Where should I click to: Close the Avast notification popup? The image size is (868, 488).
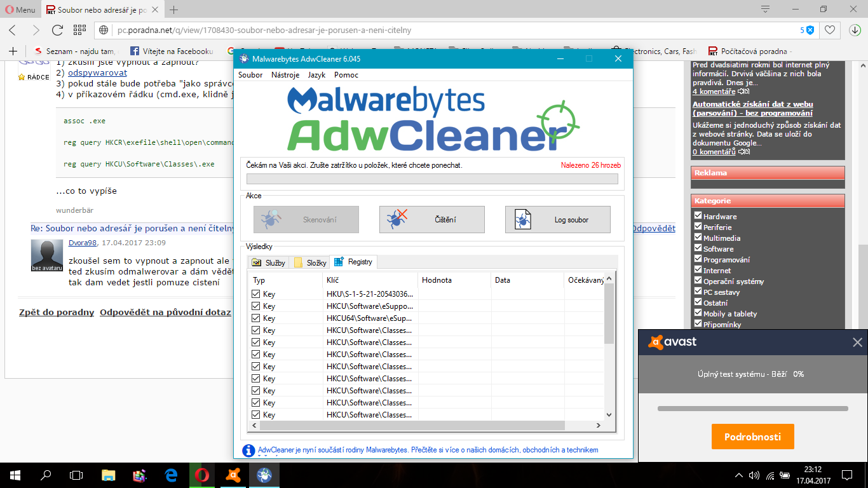857,342
